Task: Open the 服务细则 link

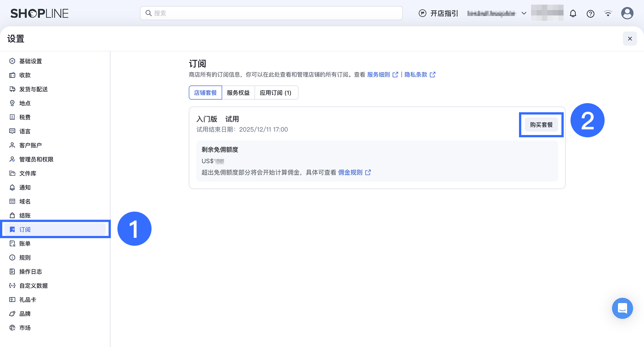Action: (x=379, y=74)
